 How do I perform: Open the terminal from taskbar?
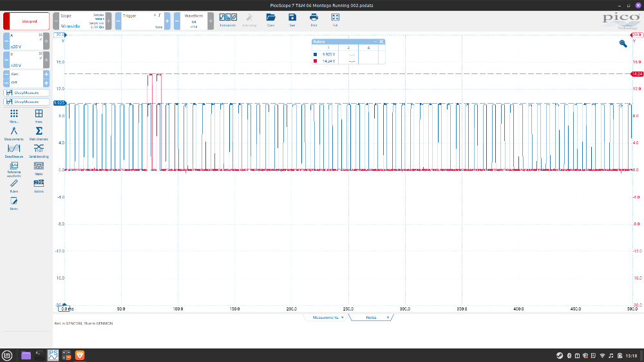(39, 356)
